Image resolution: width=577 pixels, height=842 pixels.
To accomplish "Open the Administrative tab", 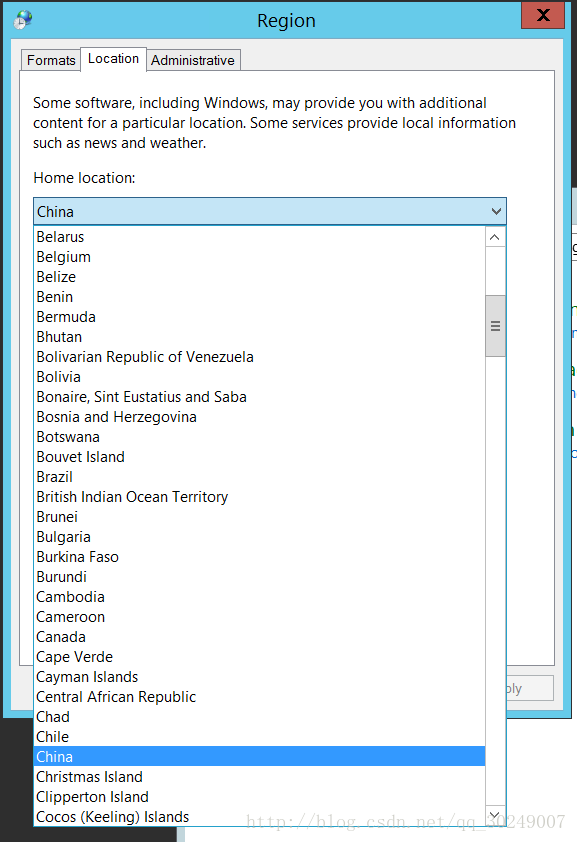I will pyautogui.click(x=193, y=60).
